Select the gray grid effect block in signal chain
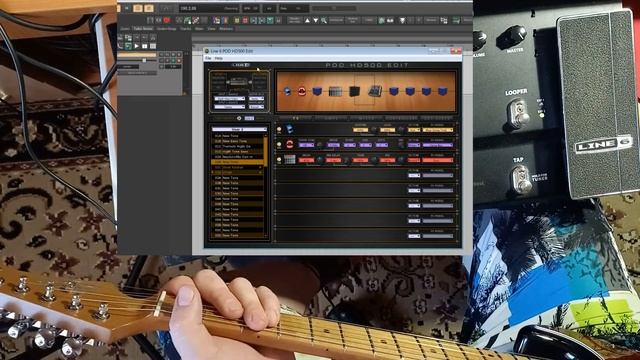640x360 pixels. click(x=335, y=91)
